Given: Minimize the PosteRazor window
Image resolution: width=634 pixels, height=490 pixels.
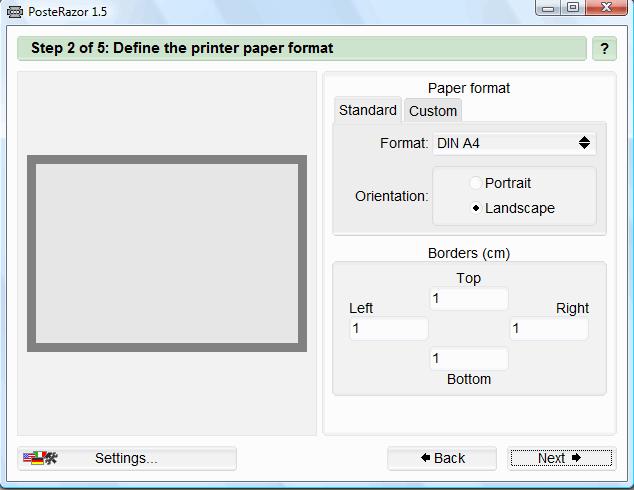Looking at the screenshot, I should (548, 8).
